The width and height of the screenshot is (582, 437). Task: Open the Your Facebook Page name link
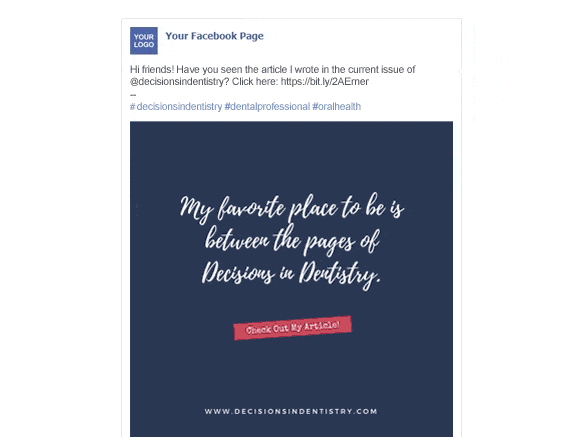click(215, 36)
